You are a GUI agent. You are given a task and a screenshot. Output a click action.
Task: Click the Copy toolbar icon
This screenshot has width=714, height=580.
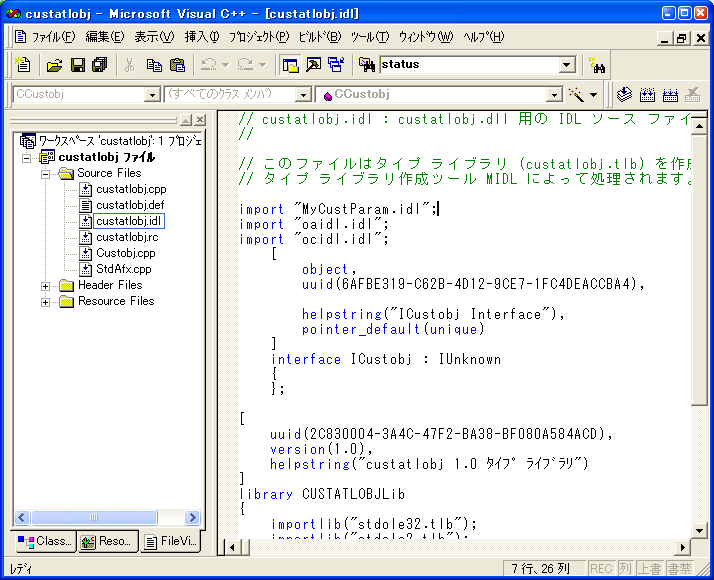point(154,65)
